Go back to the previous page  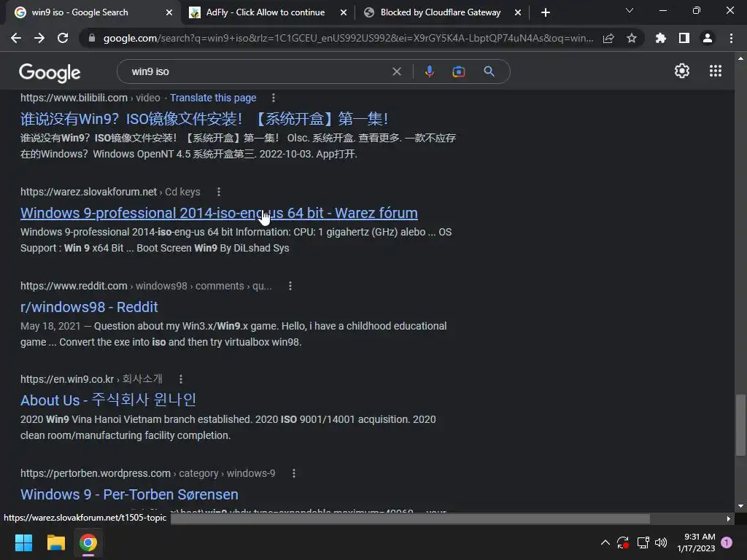16,38
